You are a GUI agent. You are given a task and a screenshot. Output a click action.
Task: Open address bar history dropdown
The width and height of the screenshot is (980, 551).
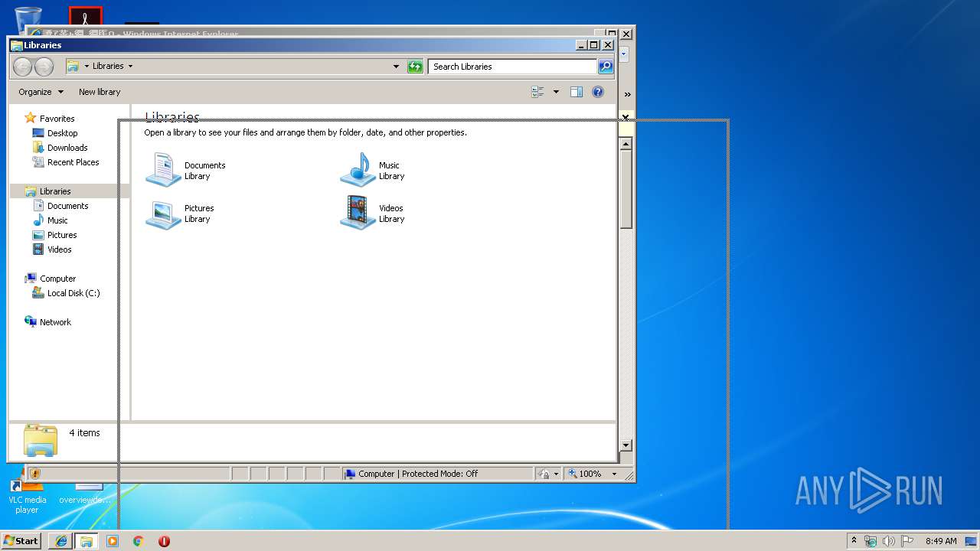(396, 67)
